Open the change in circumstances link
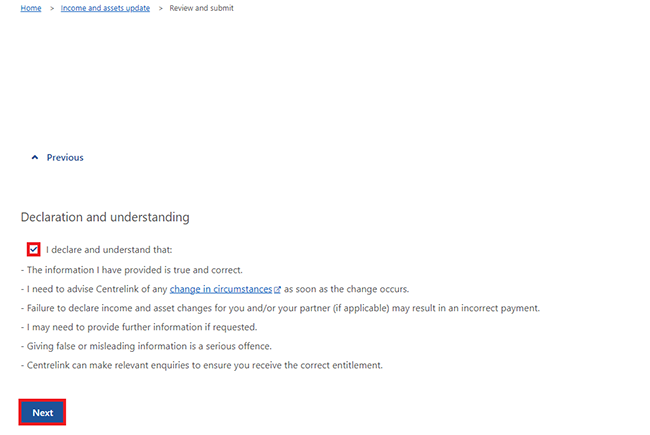 coord(220,288)
